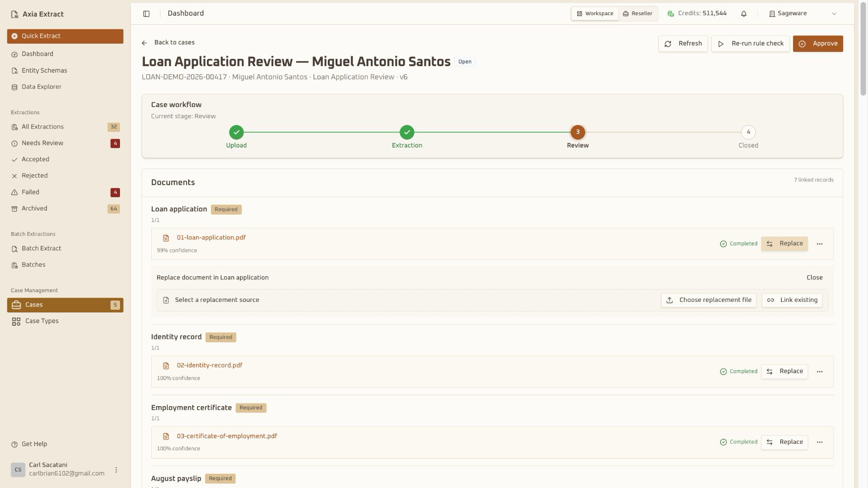
Task: Go back to cases
Action: tap(168, 43)
